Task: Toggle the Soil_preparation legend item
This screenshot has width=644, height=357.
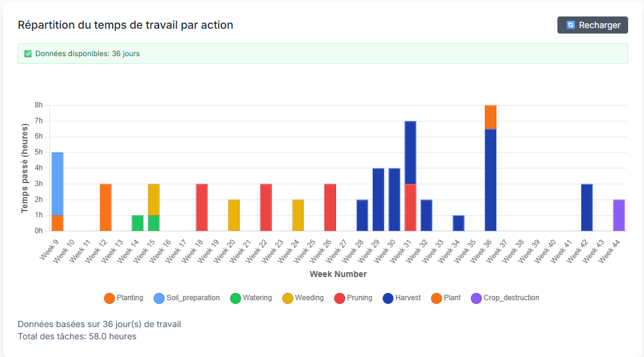Action: [187, 298]
